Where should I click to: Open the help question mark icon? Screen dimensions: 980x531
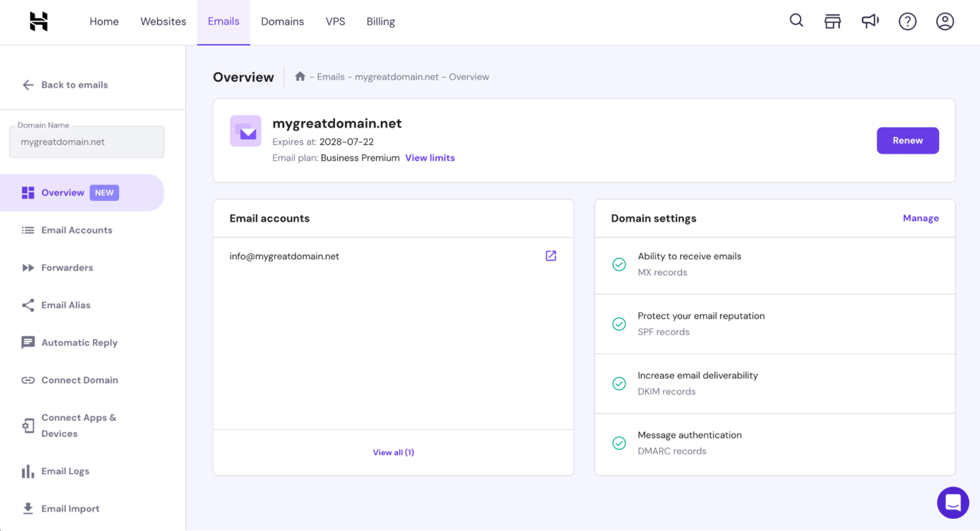[908, 21]
